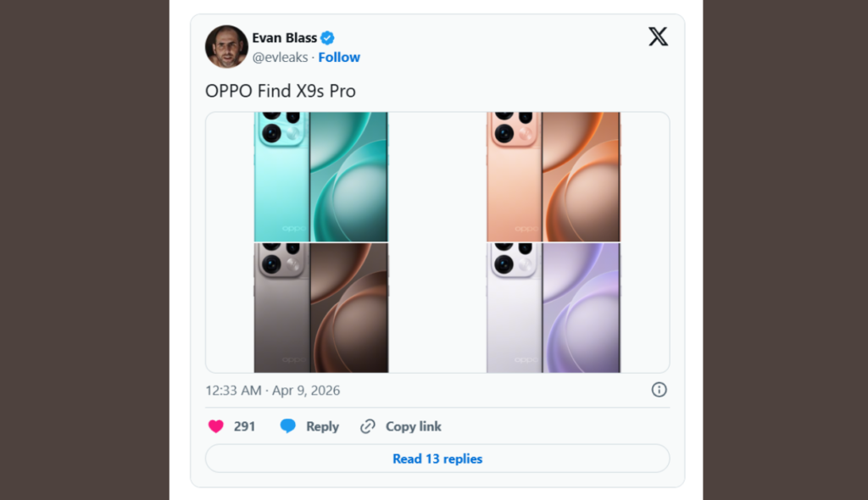Click the tweet text OPPO Find X9s Pro

pyautogui.click(x=281, y=91)
